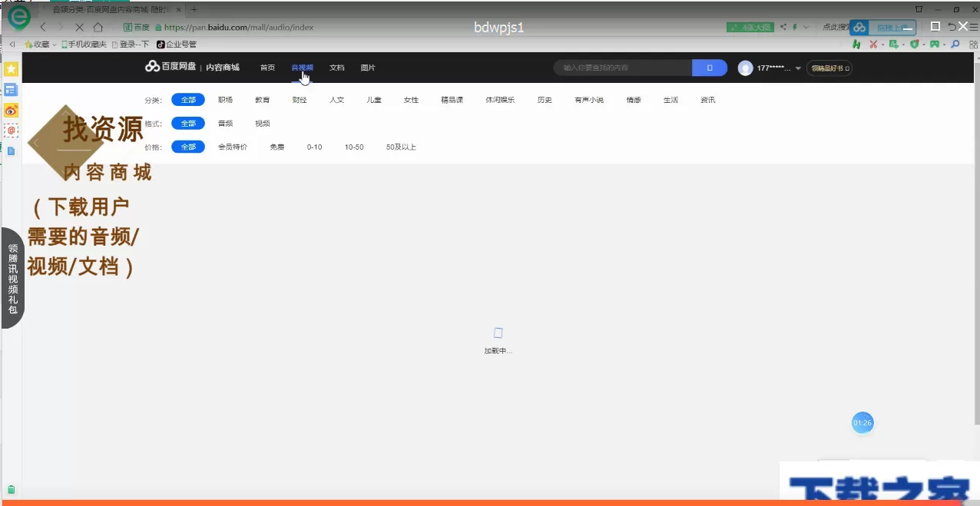Expand the address bar dropdown chevron
This screenshot has width=980, height=506.
pyautogui.click(x=806, y=27)
